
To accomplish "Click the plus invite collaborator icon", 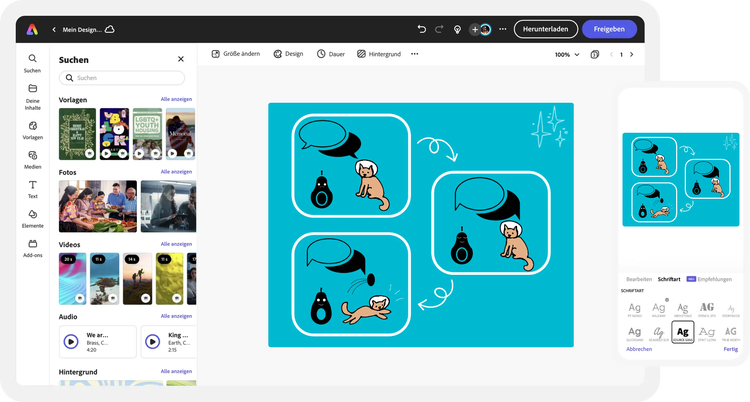I will (x=474, y=30).
